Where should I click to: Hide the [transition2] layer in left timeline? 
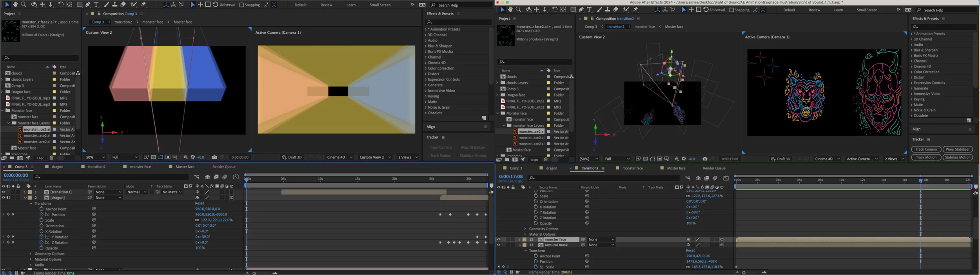tap(4, 192)
